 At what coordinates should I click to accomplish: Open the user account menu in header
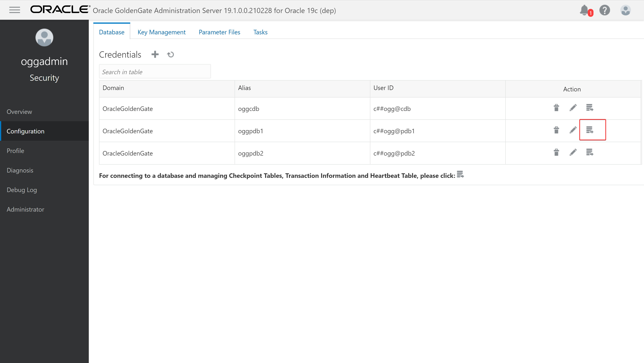(625, 10)
